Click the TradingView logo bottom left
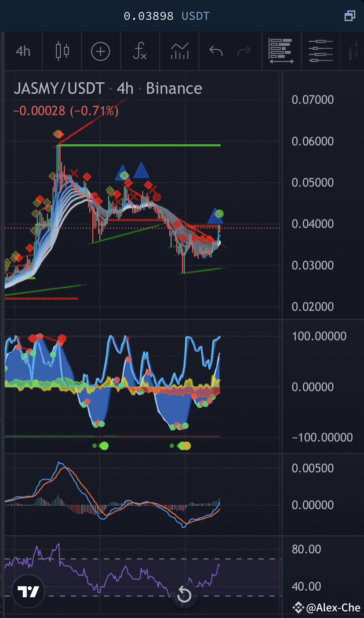The image size is (364, 618). (x=28, y=592)
